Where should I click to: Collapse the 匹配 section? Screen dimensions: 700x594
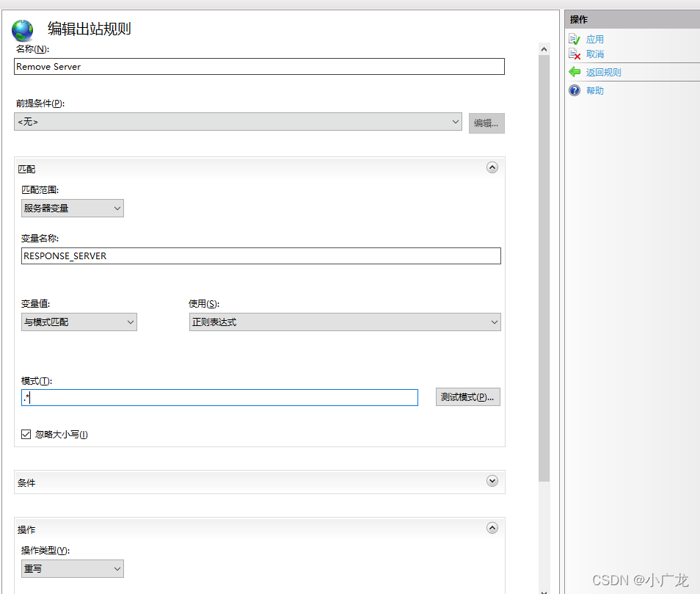492,167
